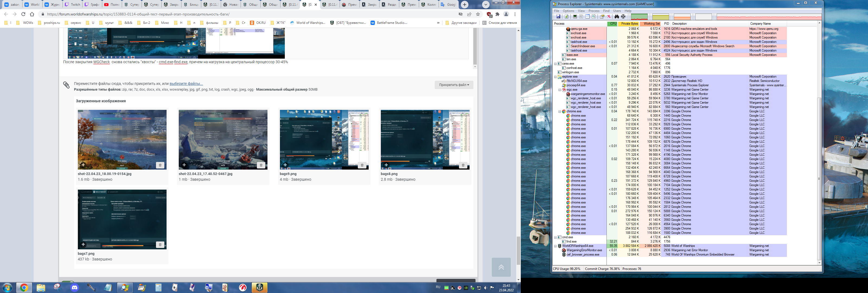The width and height of the screenshot is (868, 293).
Task: Click the green CPU usage mini graph
Action: [x=639, y=17]
